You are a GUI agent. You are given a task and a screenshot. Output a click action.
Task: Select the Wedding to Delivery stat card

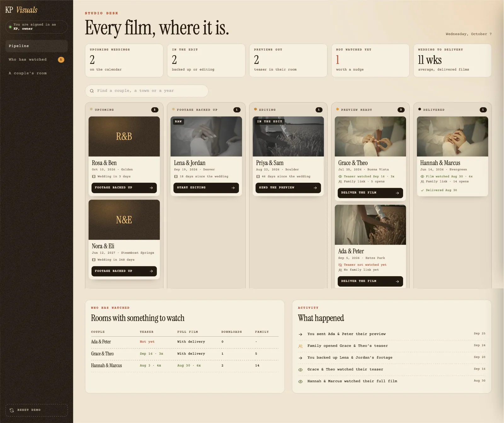453,60
